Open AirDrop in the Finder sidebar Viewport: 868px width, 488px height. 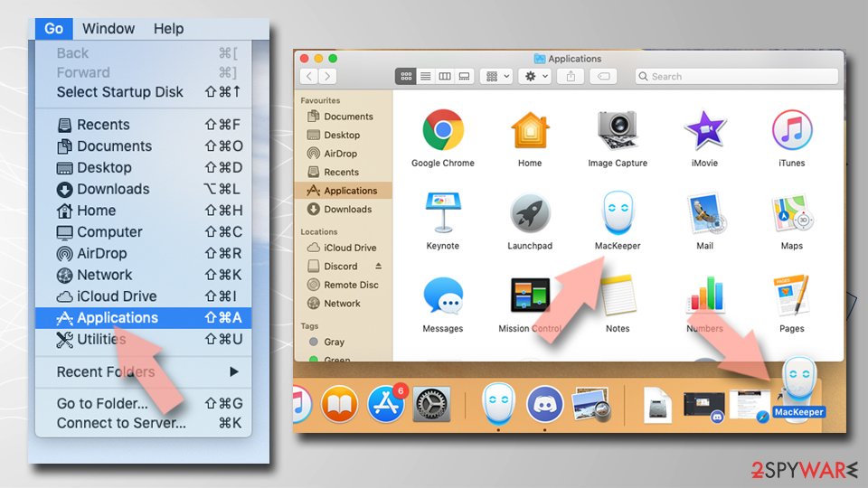tap(344, 154)
